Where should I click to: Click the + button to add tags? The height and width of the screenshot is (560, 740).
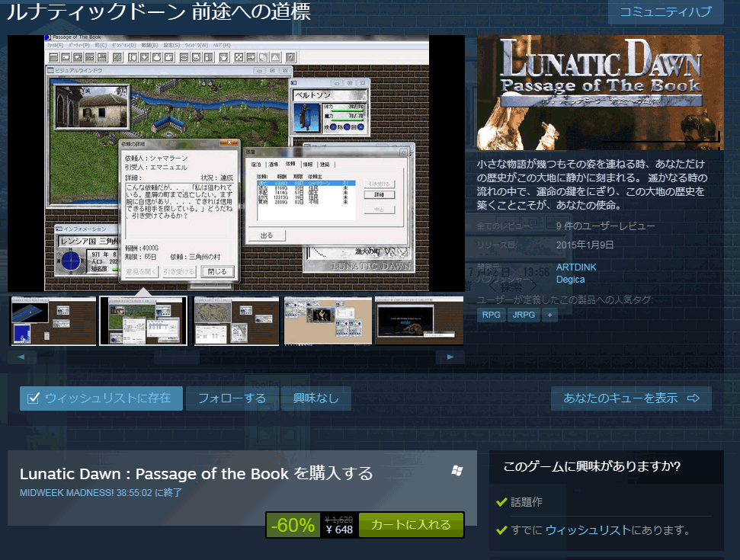[x=549, y=315]
